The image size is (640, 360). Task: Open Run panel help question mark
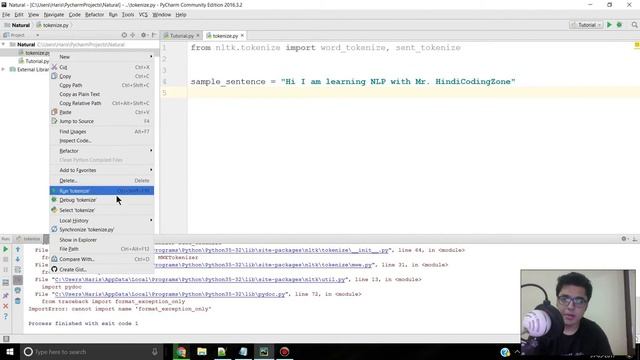pos(6,316)
